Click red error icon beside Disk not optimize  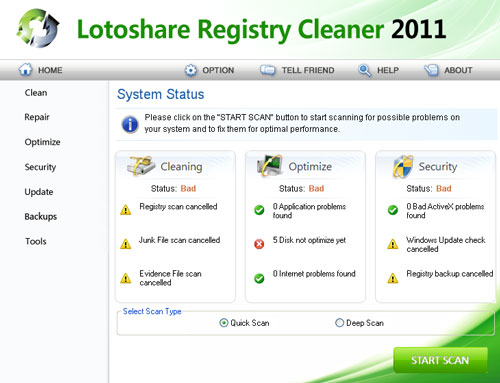pos(259,244)
